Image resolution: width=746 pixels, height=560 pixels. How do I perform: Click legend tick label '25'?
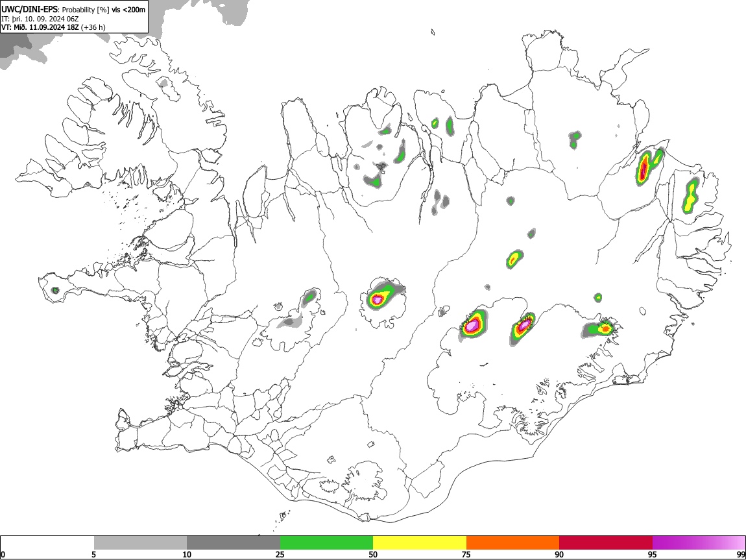pyautogui.click(x=280, y=554)
